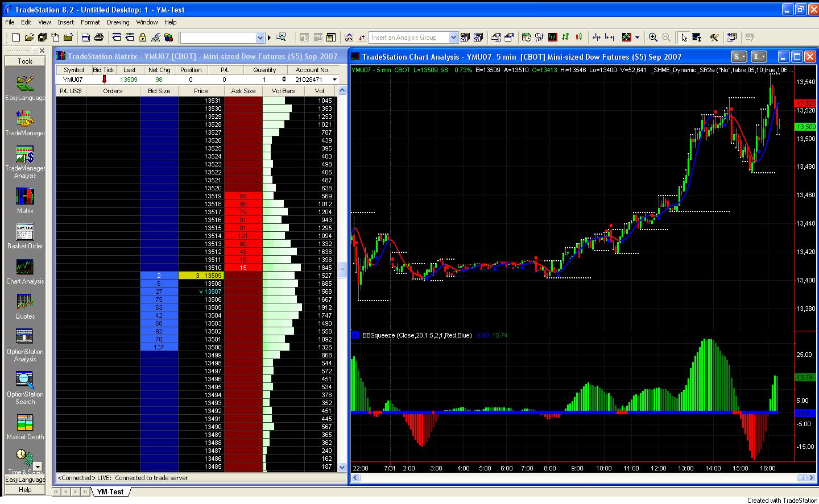Open the Drawing menu

118,22
